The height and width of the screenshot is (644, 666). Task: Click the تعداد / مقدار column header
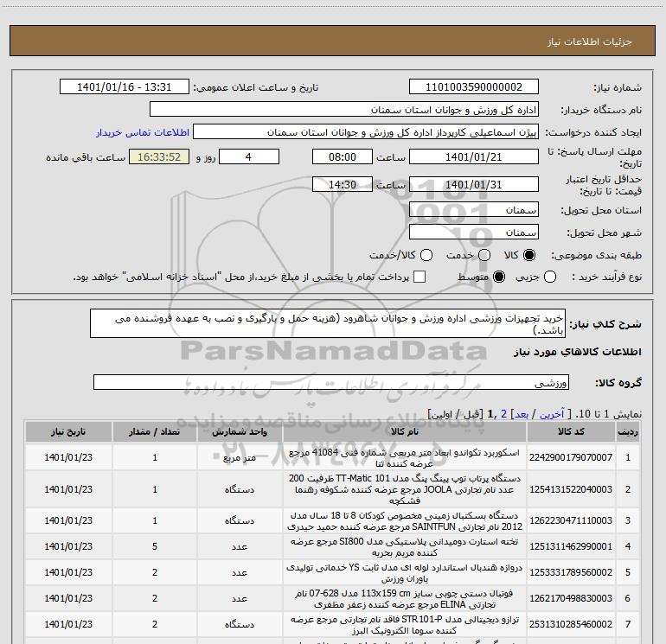[x=155, y=431]
